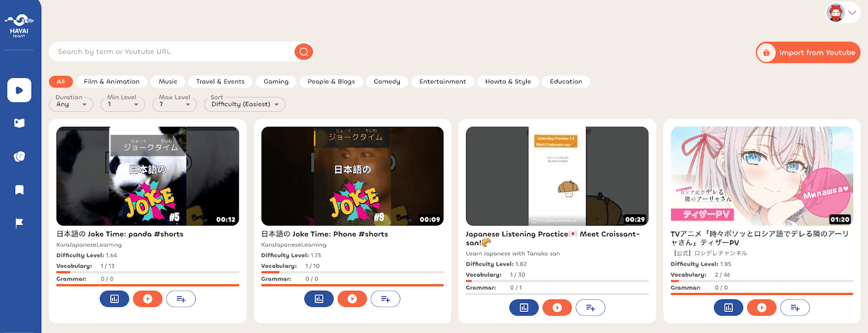Open title Japanese Listening Practice Meet Croissant-san
868x333 pixels.
point(553,238)
